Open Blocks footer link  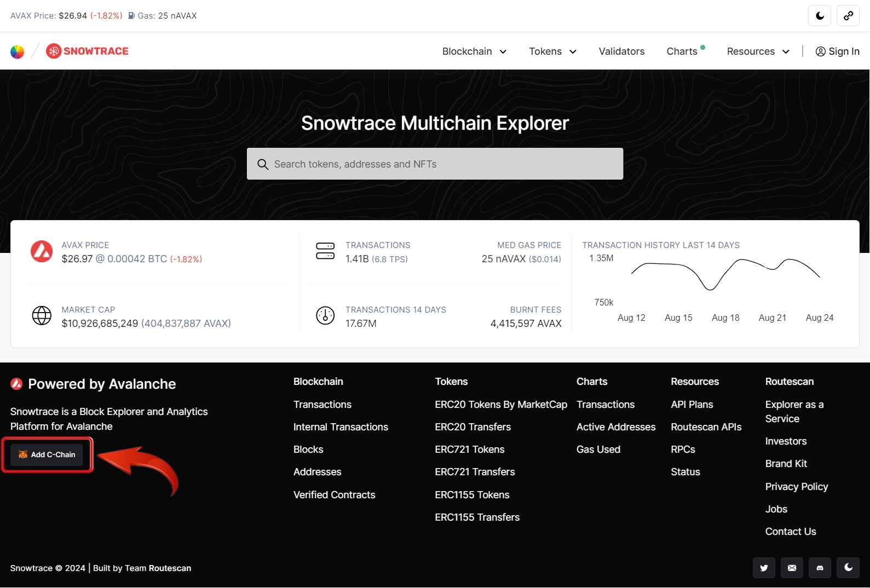coord(308,449)
